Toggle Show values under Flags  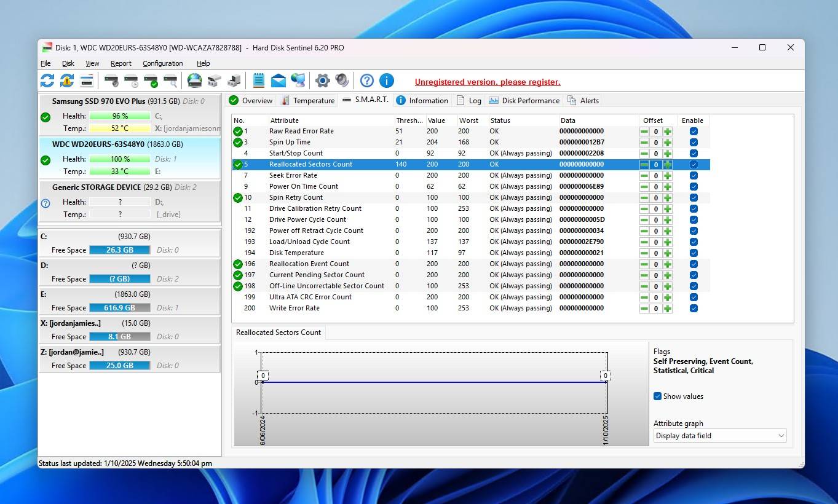[x=657, y=396]
